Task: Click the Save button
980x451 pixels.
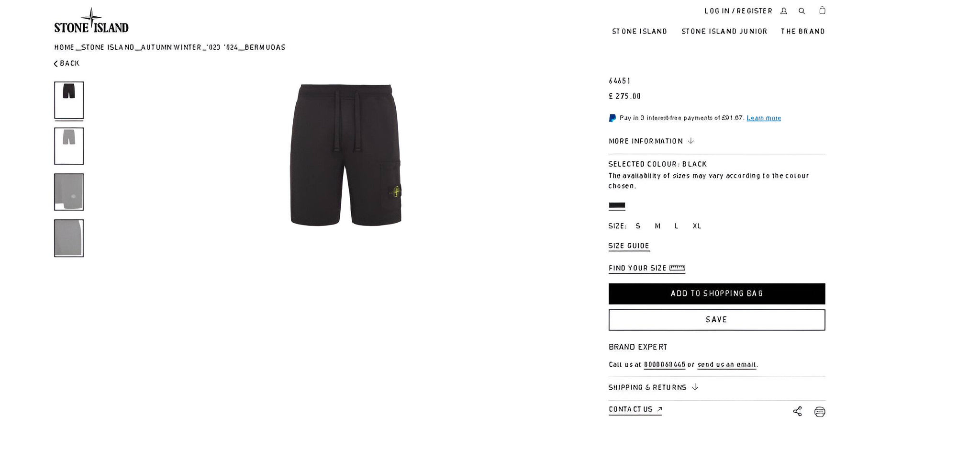Action: 716,320
